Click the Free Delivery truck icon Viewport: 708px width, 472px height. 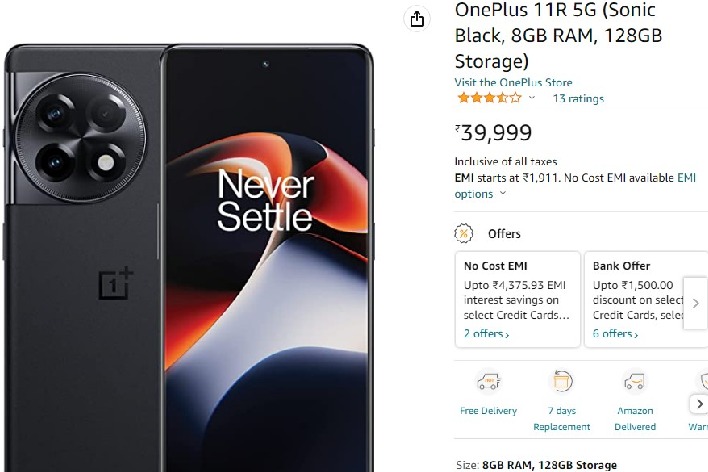tap(488, 381)
